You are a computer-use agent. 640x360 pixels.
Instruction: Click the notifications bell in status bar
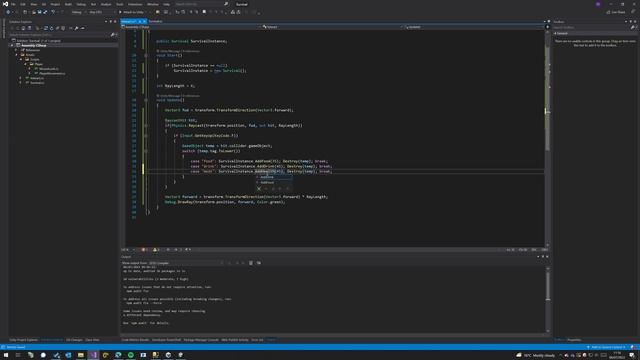click(x=632, y=347)
